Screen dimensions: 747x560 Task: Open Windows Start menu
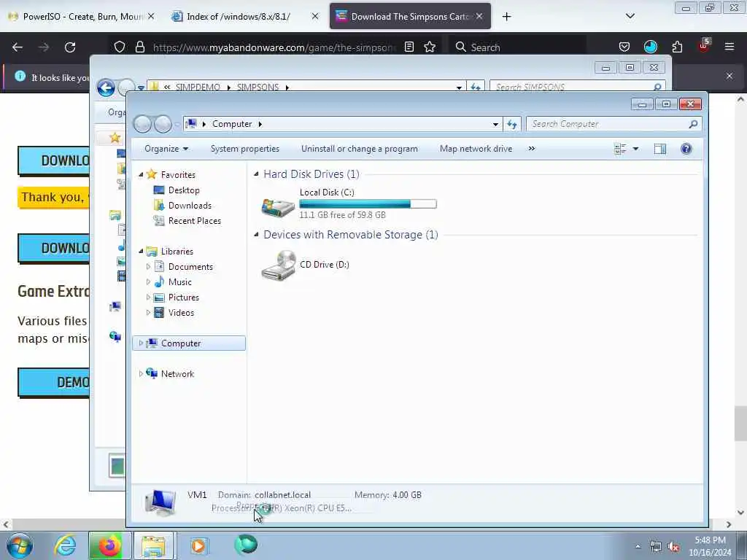click(x=20, y=545)
